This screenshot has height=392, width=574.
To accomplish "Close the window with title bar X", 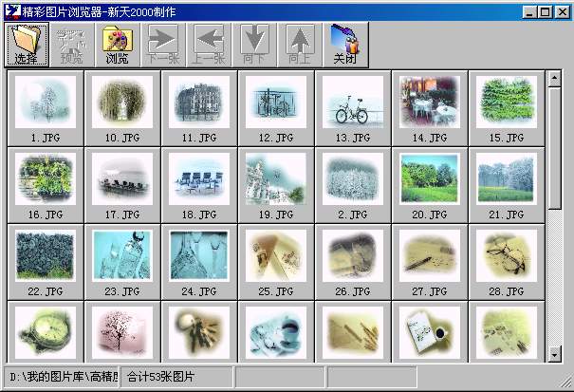I will (x=563, y=12).
